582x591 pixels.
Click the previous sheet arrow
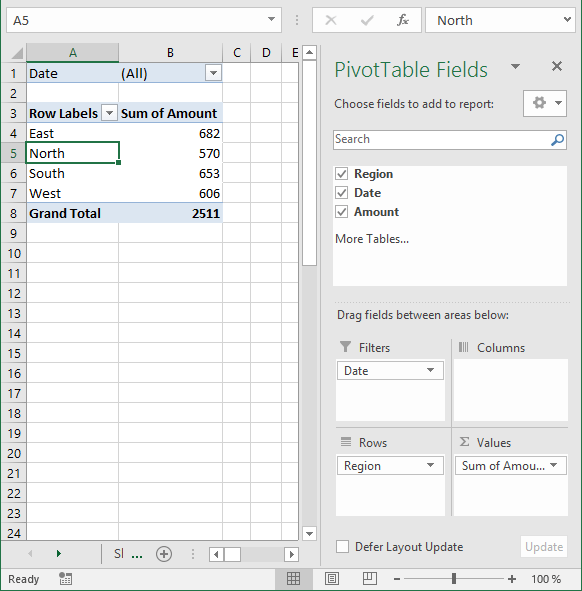(x=30, y=553)
